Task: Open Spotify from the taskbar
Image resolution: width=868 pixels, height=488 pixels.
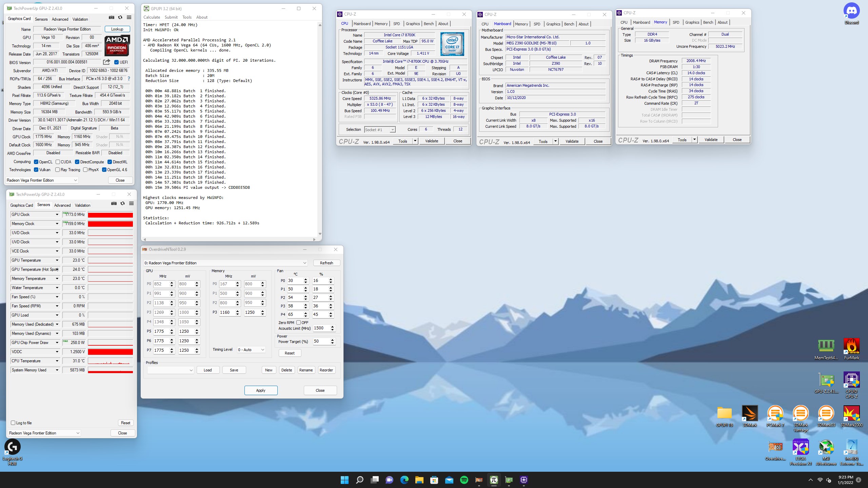Action: (x=464, y=480)
